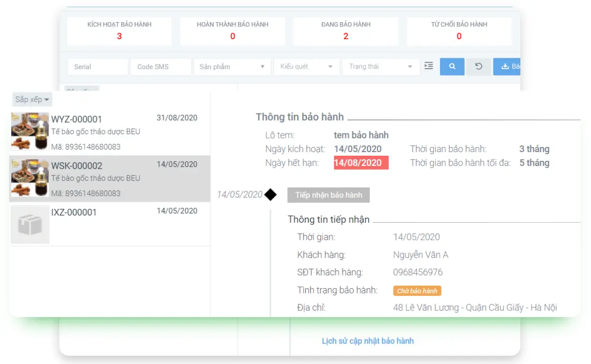Click the Serial input field
591x364 pixels.
[x=97, y=67]
